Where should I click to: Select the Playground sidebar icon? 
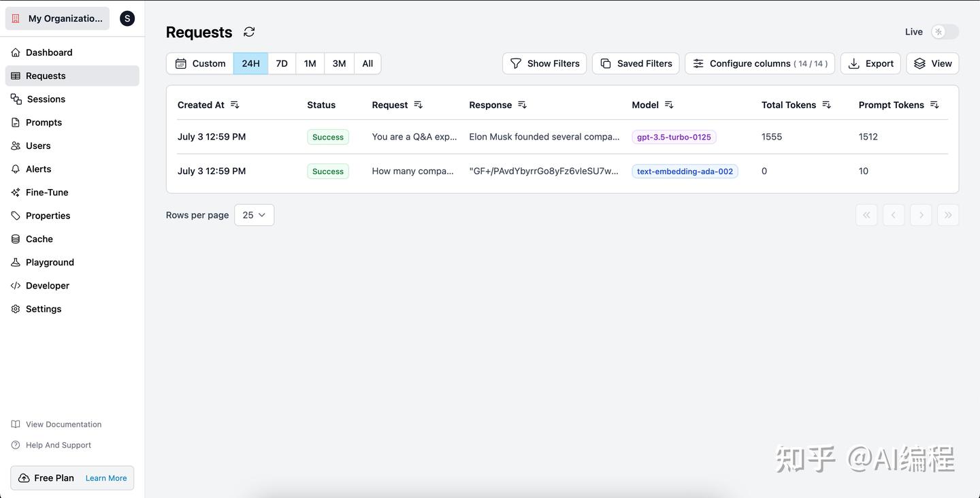pos(14,262)
